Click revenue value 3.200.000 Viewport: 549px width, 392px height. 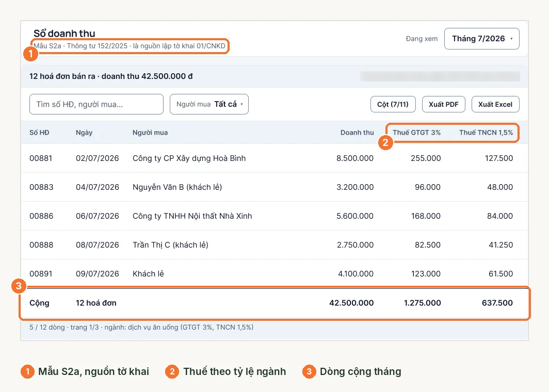[355, 187]
